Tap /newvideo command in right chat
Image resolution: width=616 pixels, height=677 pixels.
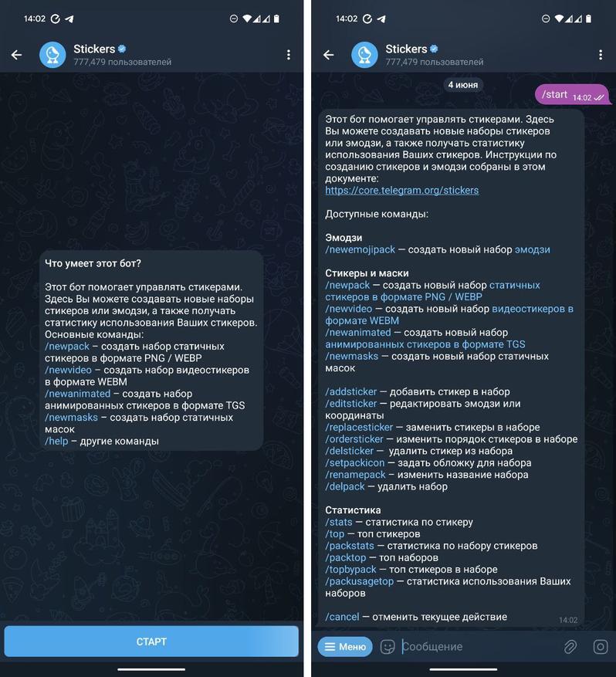348,309
